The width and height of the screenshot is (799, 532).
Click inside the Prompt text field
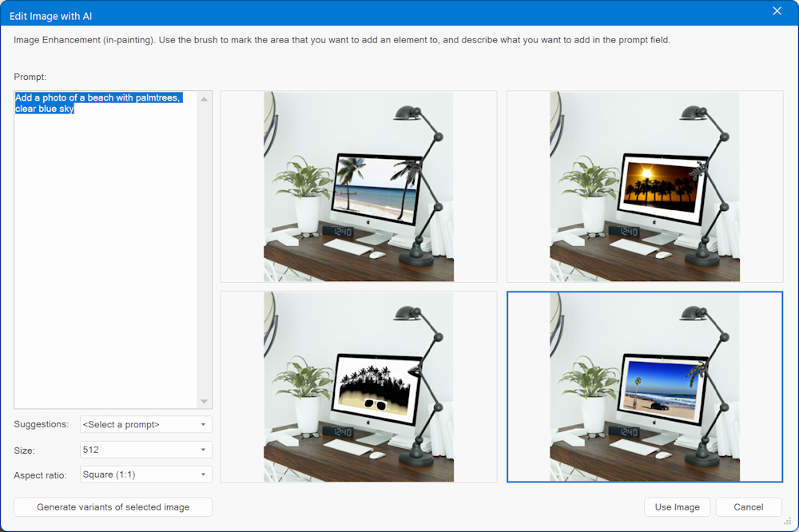pos(104,240)
